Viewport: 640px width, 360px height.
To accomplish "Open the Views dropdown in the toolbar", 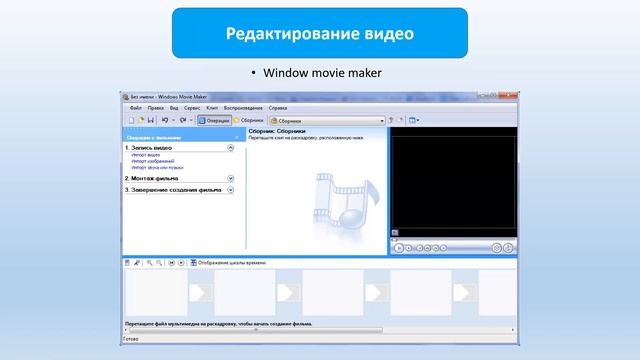I will tap(414, 120).
